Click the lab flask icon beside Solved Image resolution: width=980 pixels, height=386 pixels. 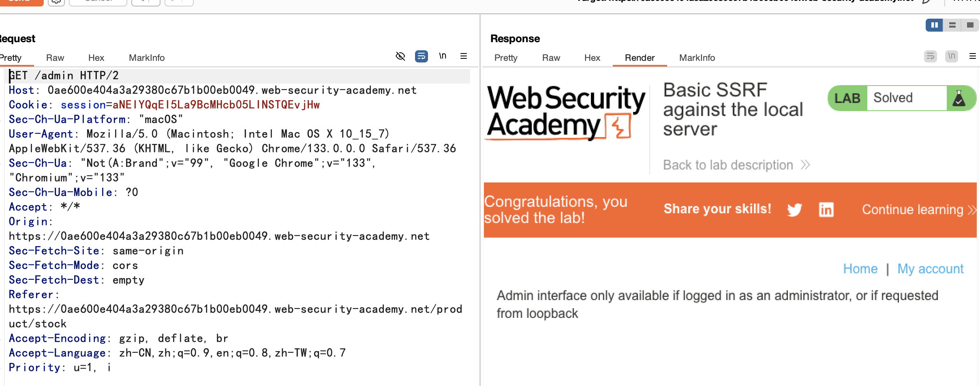959,98
